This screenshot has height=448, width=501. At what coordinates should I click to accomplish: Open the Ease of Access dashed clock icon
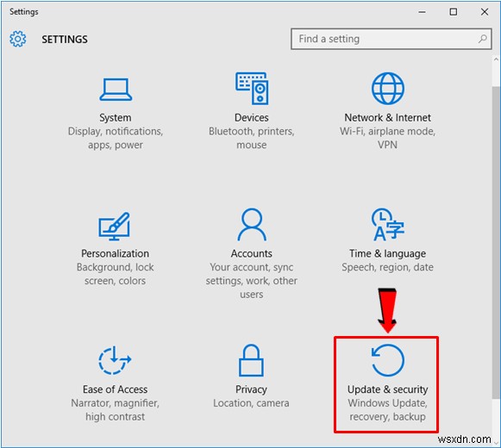(x=115, y=360)
